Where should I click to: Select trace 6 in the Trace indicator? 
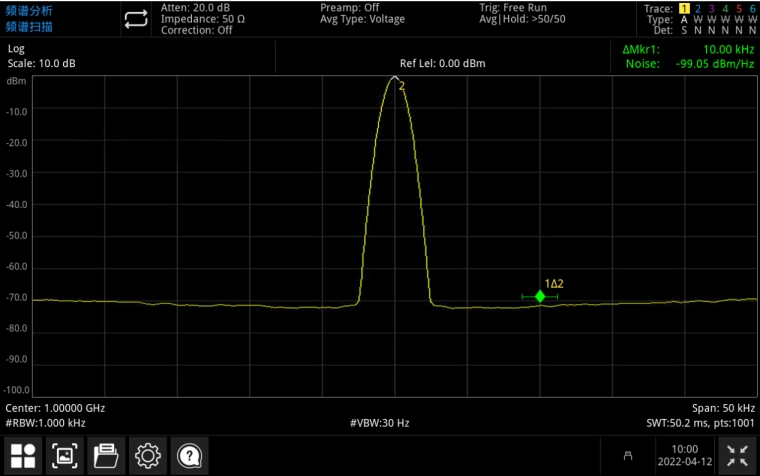(751, 8)
